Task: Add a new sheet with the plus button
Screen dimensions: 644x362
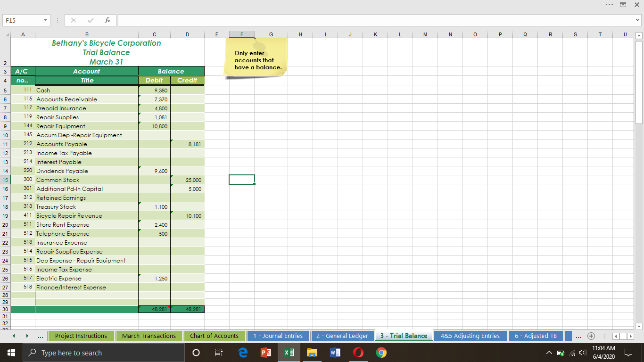Action: point(590,336)
